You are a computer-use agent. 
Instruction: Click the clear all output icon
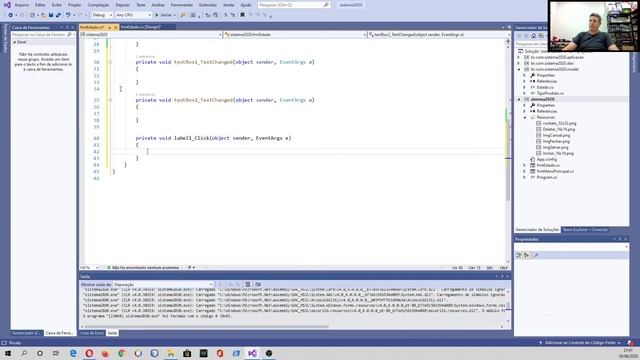(248, 284)
